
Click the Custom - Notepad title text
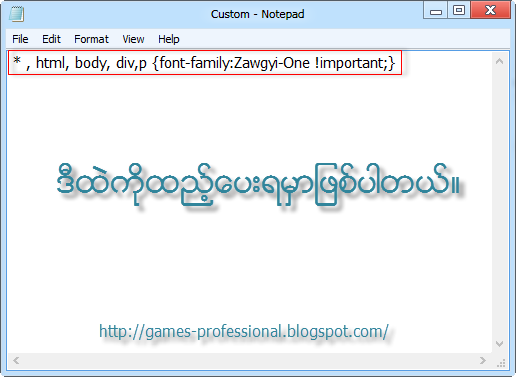click(x=257, y=14)
